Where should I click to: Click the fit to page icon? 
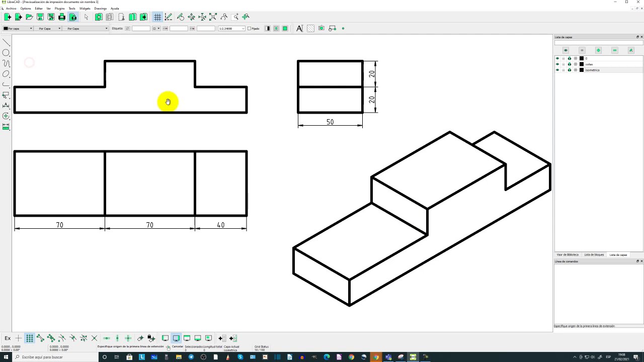click(x=285, y=29)
